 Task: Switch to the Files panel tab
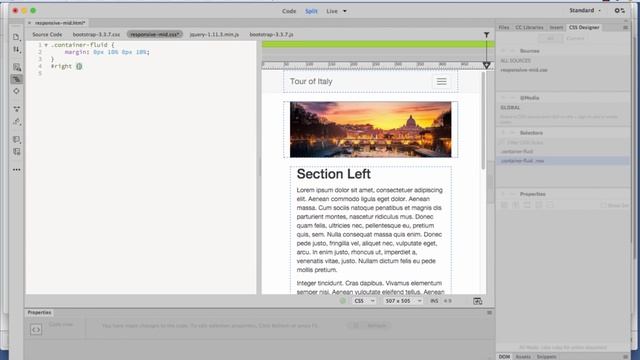(x=504, y=27)
